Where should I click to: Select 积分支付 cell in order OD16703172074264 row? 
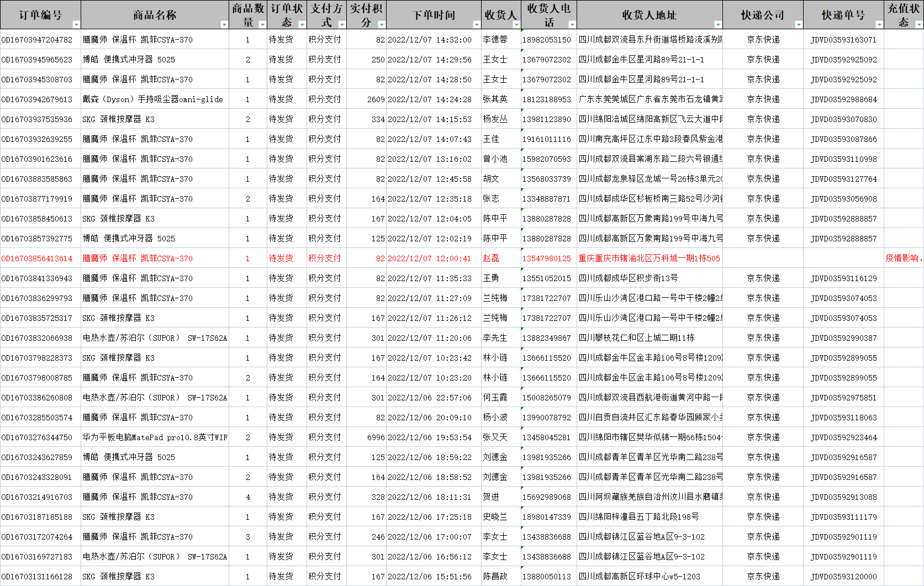point(326,537)
